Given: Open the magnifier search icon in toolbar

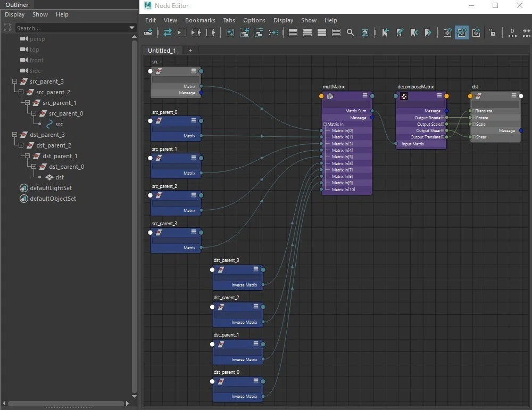Looking at the screenshot, I should (351, 32).
